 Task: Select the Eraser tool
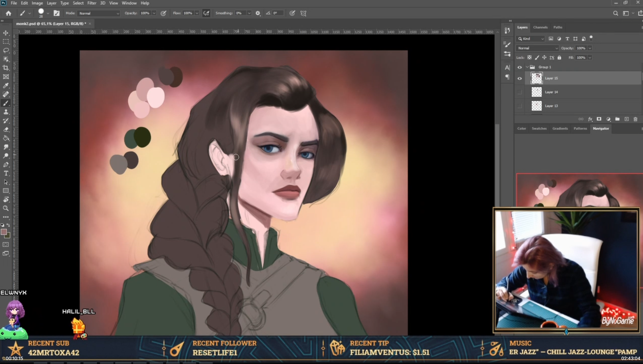click(6, 130)
